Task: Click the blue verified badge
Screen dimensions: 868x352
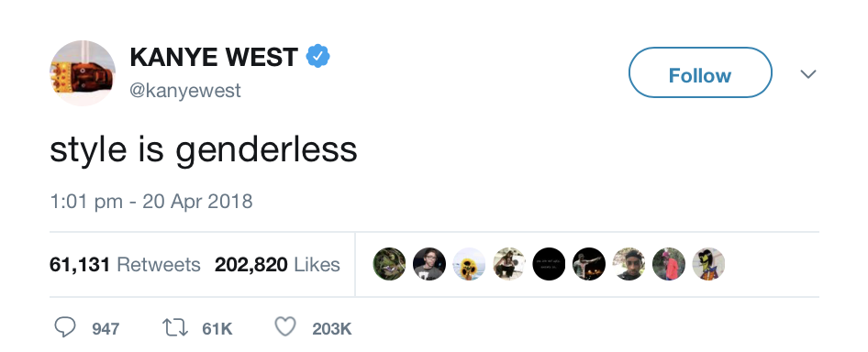Action: click(318, 57)
